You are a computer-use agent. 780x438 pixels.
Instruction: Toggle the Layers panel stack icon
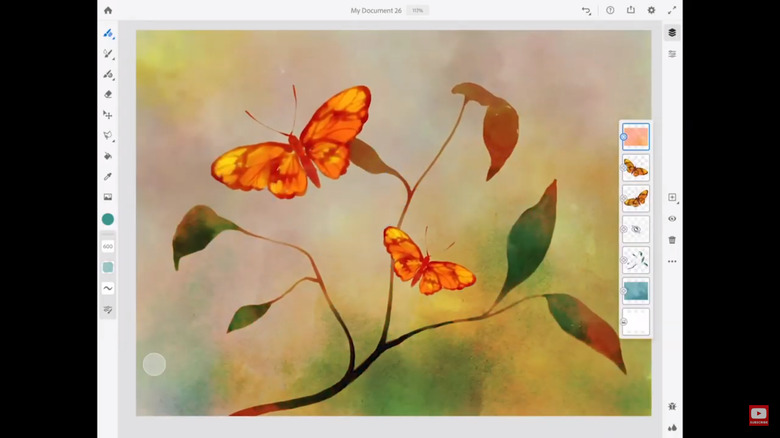[x=672, y=33]
